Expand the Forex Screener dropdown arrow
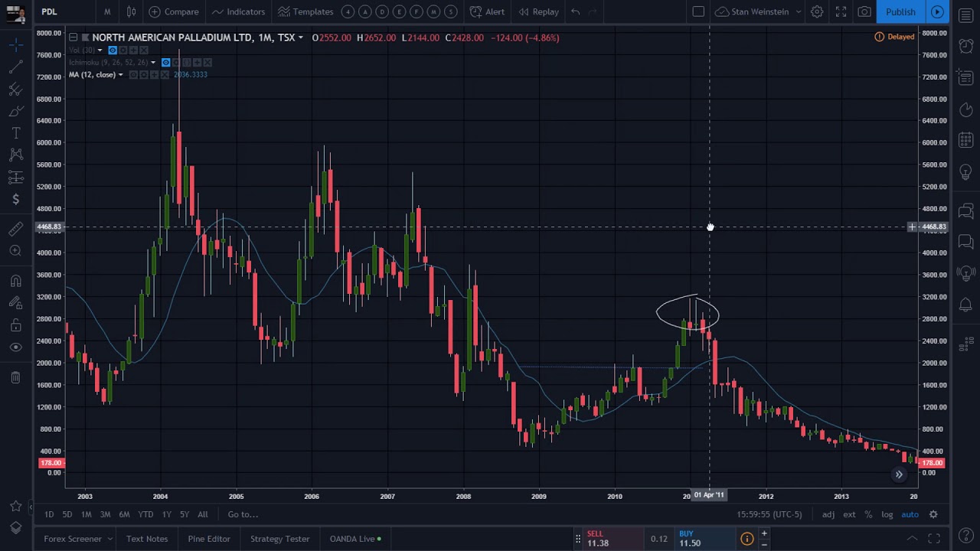 [x=109, y=539]
